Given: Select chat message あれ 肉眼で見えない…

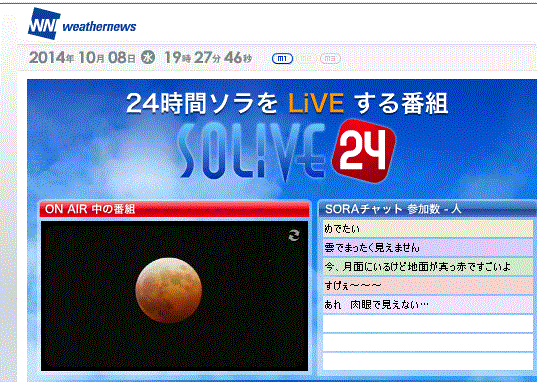Looking at the screenshot, I should [428, 305].
